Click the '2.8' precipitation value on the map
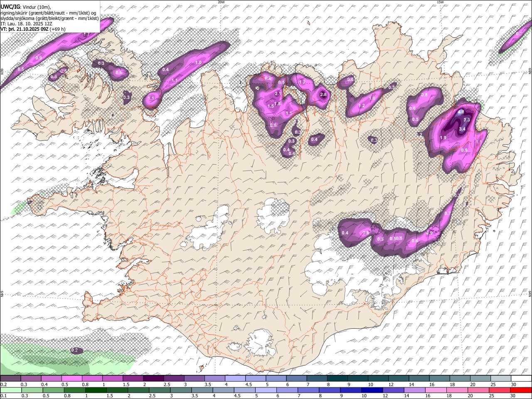The image size is (532, 399). coord(324,95)
